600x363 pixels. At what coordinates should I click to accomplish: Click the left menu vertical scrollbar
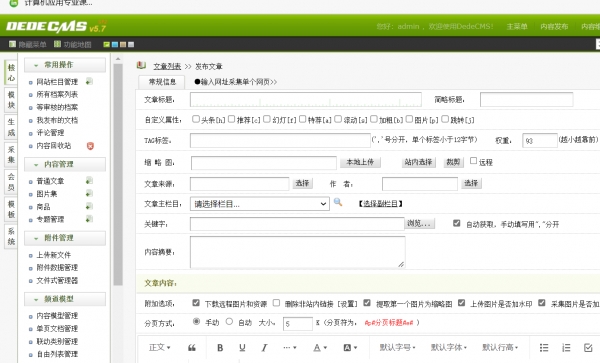click(118, 174)
